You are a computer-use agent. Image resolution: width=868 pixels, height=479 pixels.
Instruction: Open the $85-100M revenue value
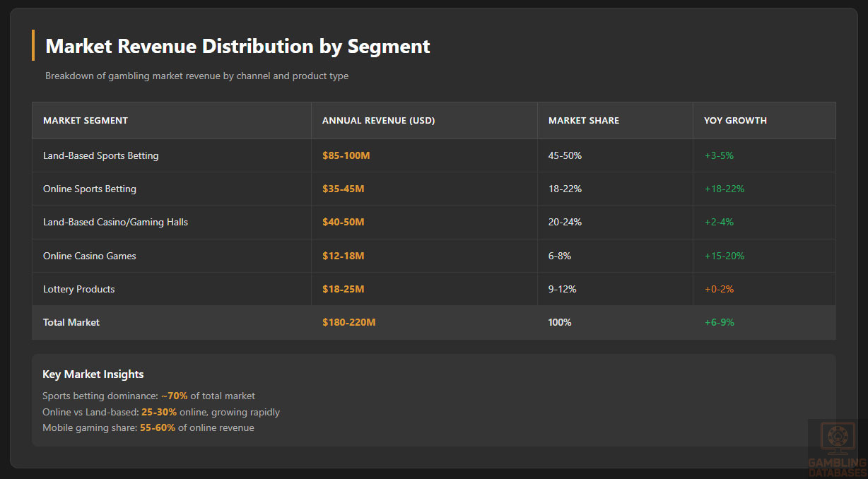(346, 155)
